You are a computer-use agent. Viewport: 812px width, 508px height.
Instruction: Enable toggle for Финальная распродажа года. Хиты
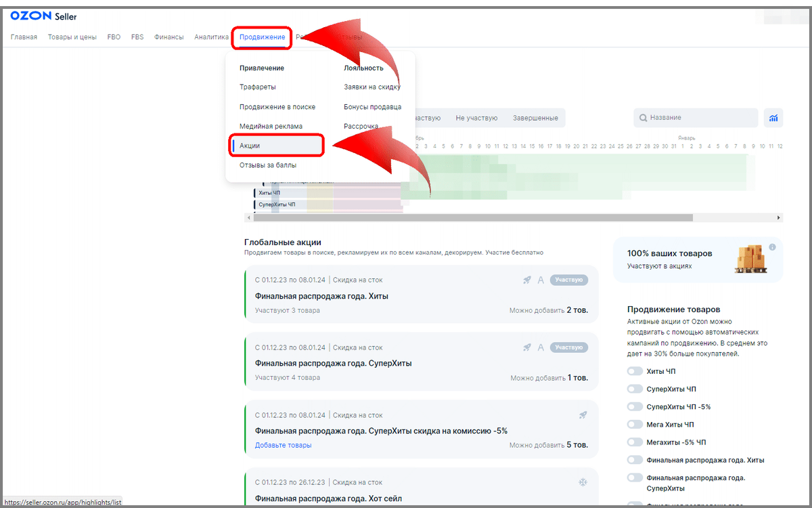[634, 460]
